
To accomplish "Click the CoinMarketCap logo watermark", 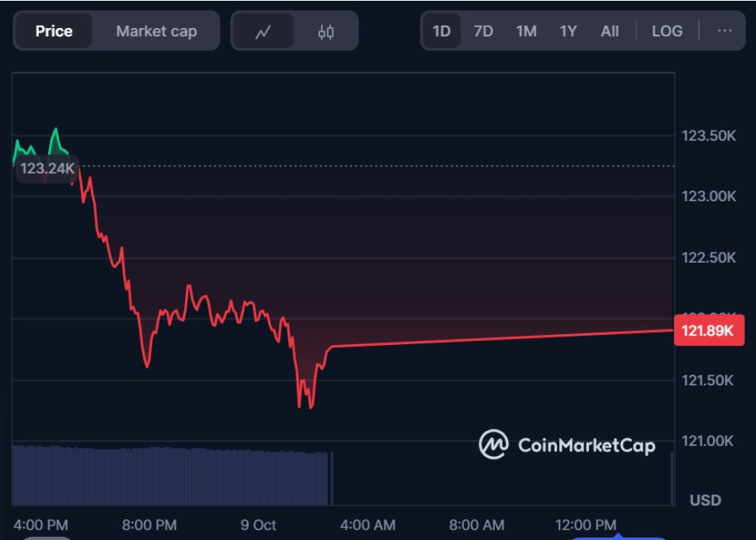I will (x=567, y=444).
